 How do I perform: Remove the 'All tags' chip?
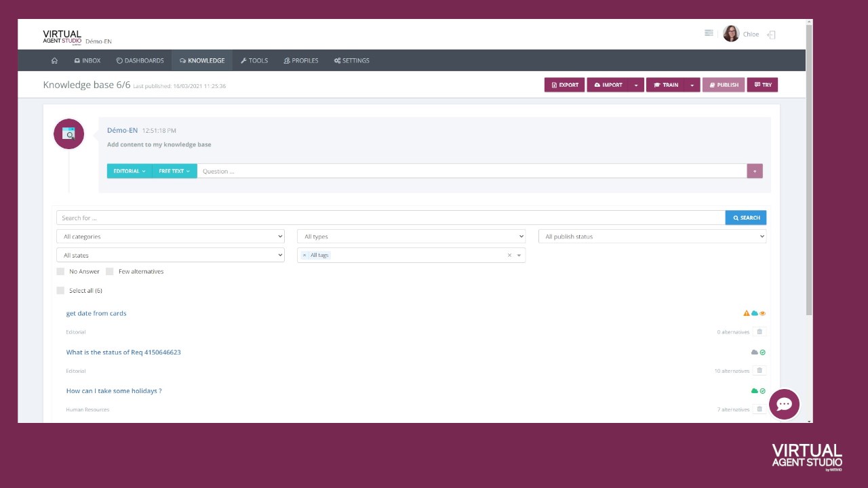[x=304, y=255]
